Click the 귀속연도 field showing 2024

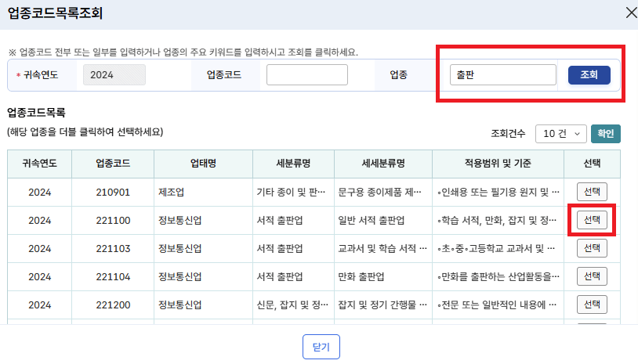click(x=114, y=74)
